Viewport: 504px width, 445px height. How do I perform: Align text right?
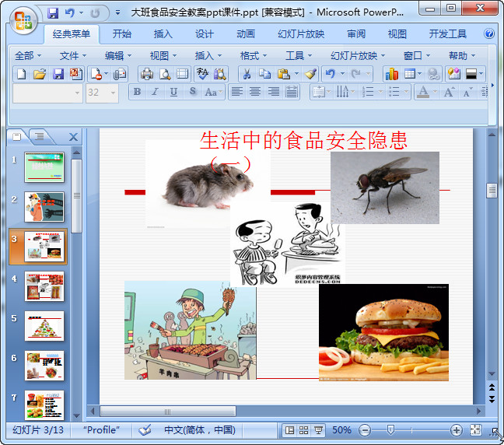click(274, 92)
